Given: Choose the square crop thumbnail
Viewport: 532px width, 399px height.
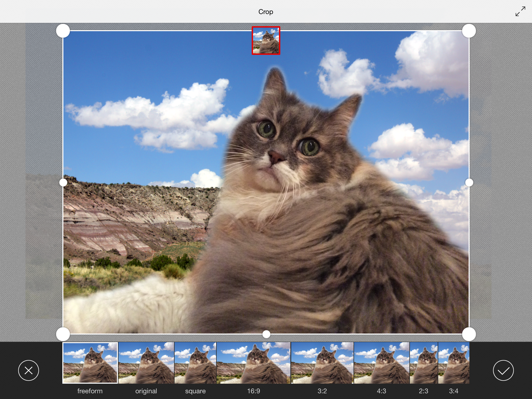Looking at the screenshot, I should click(195, 363).
